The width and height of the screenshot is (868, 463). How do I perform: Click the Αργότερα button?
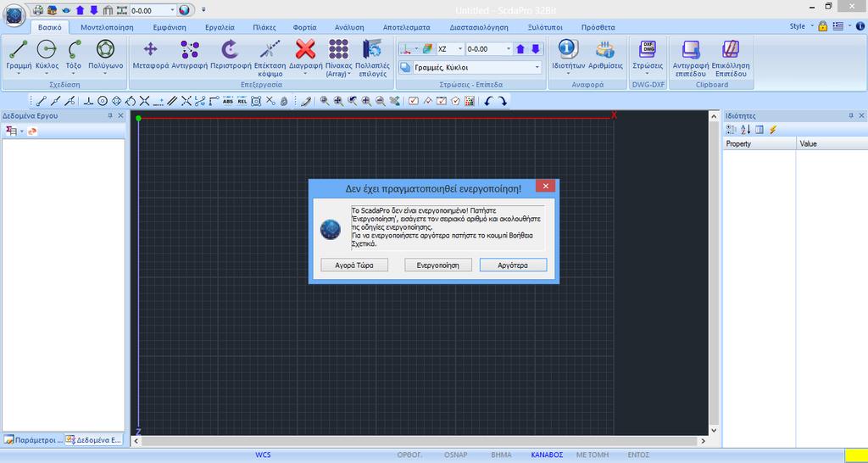click(x=513, y=265)
